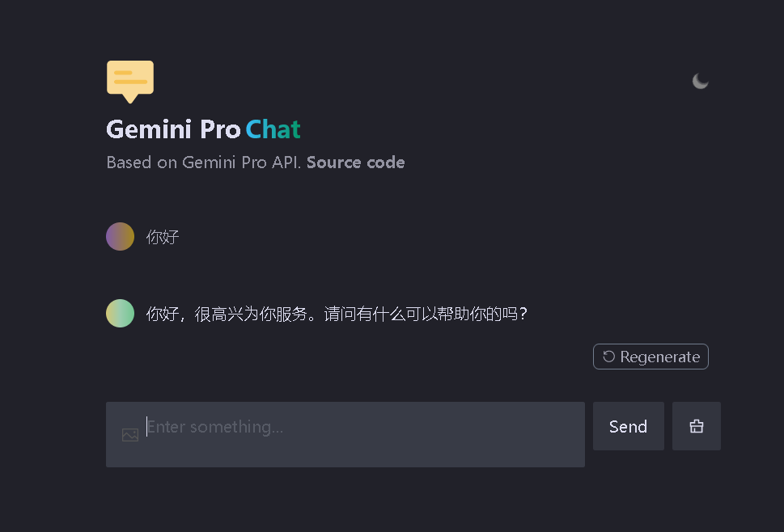The width and height of the screenshot is (784, 532).
Task: Focus the 'Enter something...' text field
Action: pyautogui.click(x=345, y=435)
